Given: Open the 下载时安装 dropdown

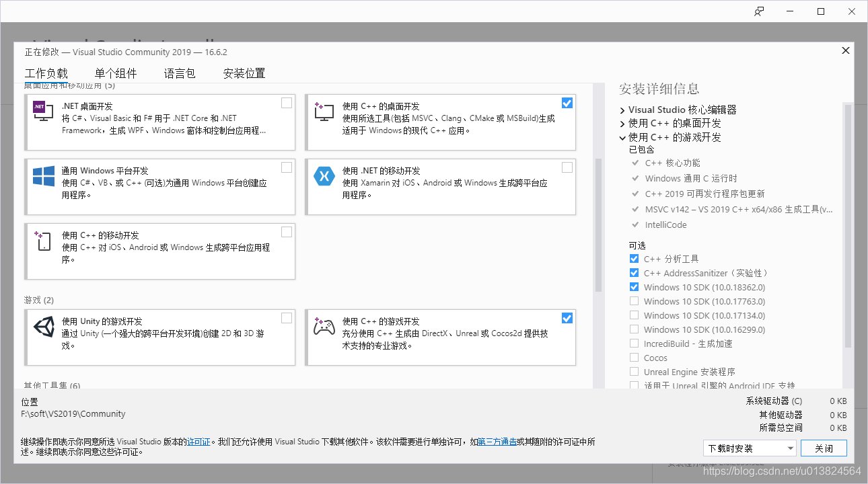Looking at the screenshot, I should (x=750, y=448).
